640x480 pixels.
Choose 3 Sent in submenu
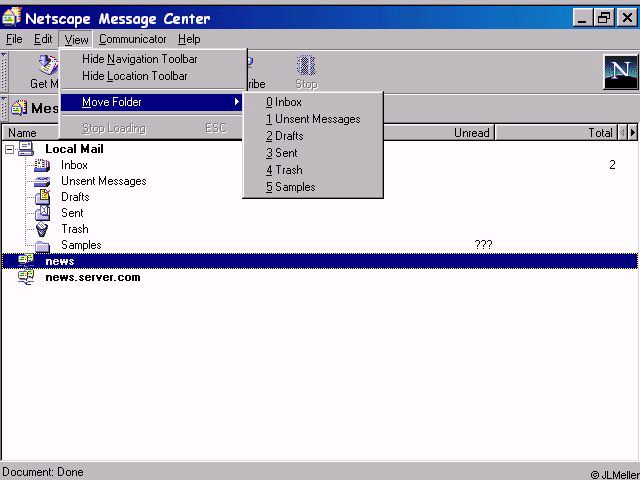[313, 153]
